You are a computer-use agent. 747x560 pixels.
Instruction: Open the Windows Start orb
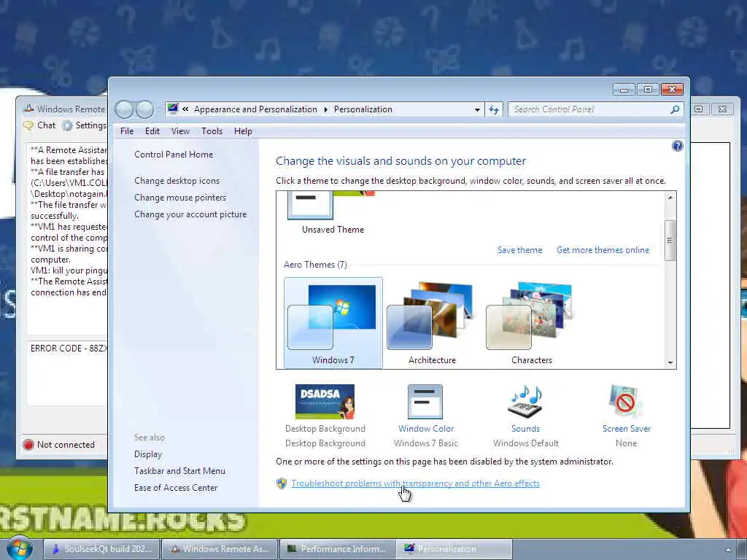[20, 548]
